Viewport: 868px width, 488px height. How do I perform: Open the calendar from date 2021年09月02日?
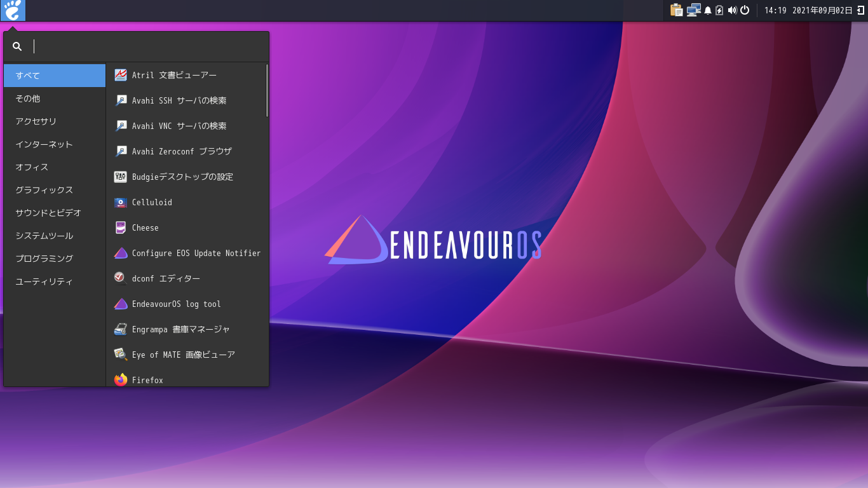click(822, 10)
